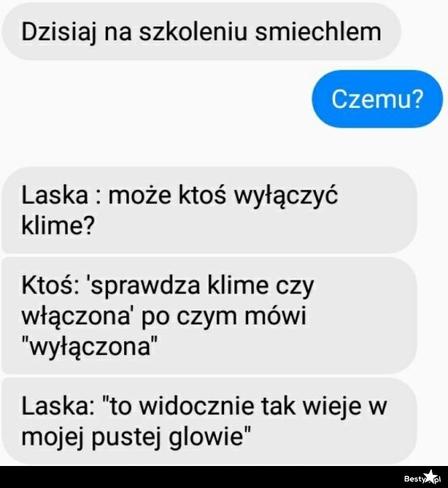Click the Besty.pl star logo
Image resolution: width=448 pixels, height=488 pixels.
pos(431,476)
